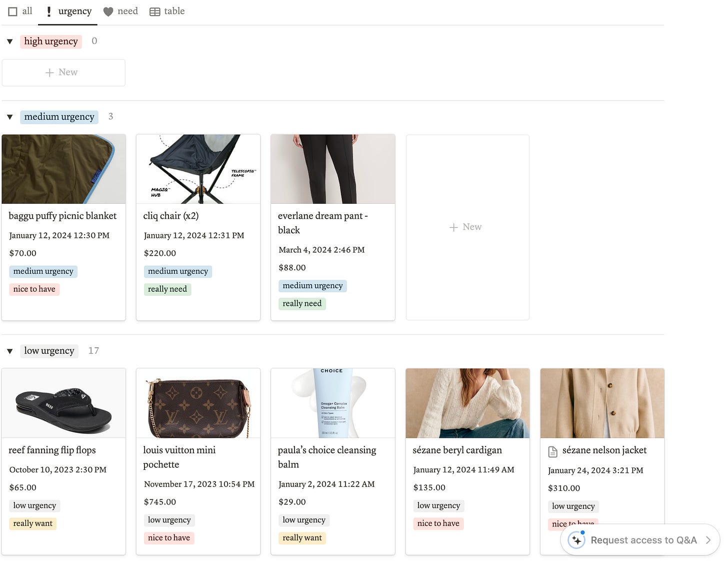The image size is (728, 562).
Task: Click the exclamation icon of urgency tab
Action: (48, 12)
